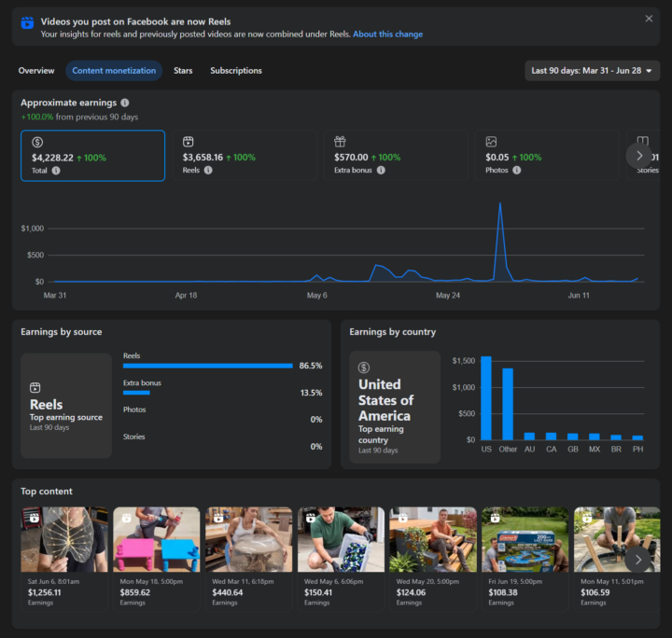Viewport: 672px width, 638px height.
Task: Click the CA bar in country chart
Action: (552, 437)
